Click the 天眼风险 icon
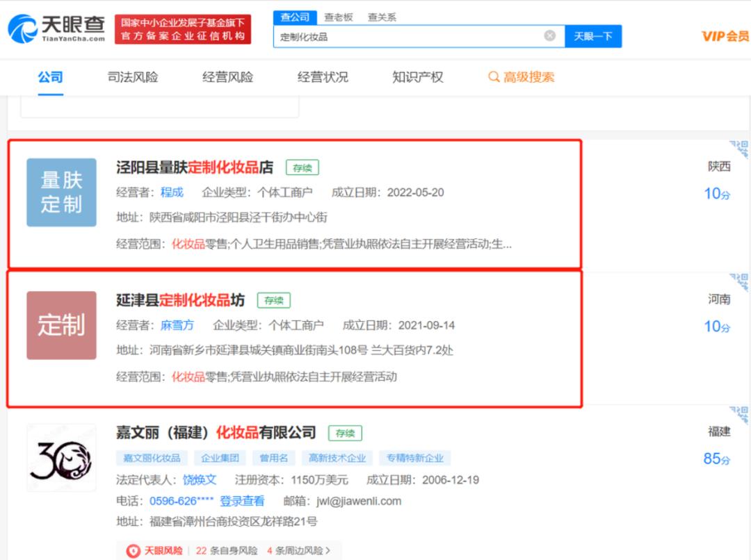 tap(133, 551)
